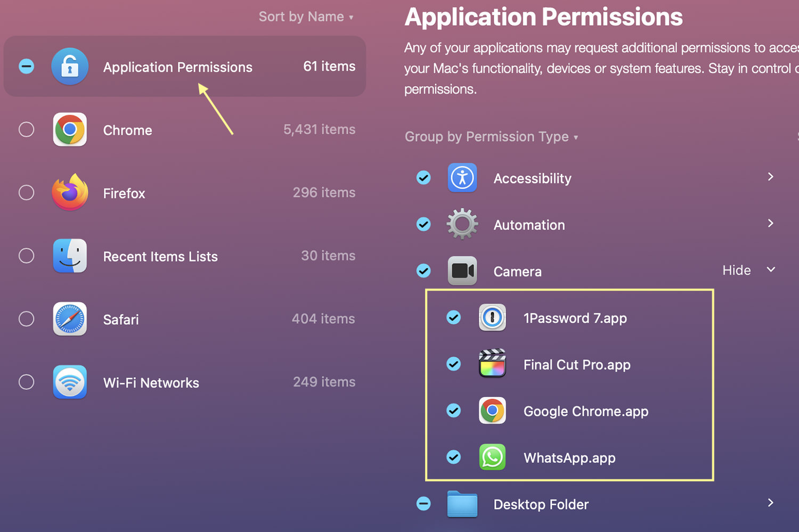Select the Firefox row label
This screenshot has width=799, height=532.
tap(124, 193)
